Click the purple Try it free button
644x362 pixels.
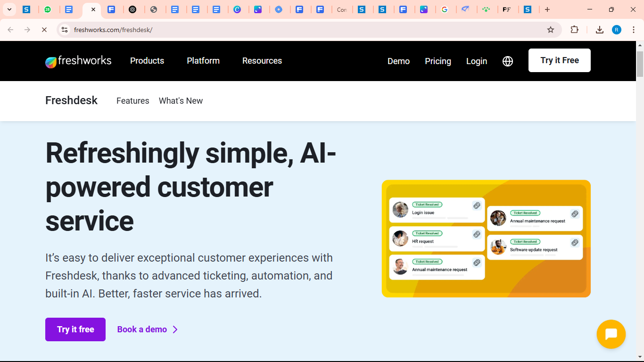[x=75, y=329]
